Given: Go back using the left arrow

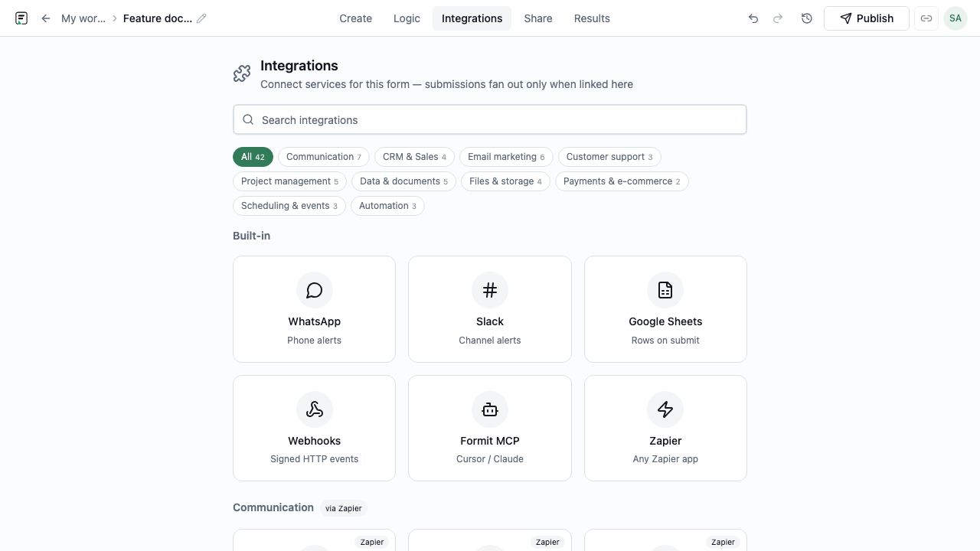Looking at the screenshot, I should 46,18.
